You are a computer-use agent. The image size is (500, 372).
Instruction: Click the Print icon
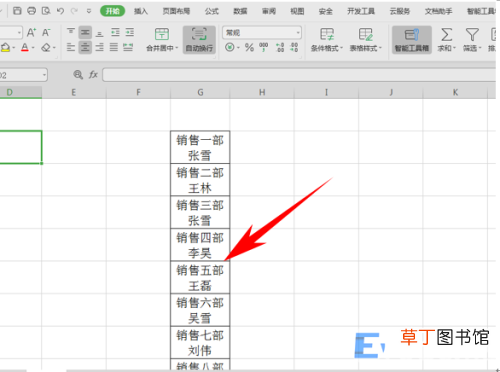click(31, 11)
